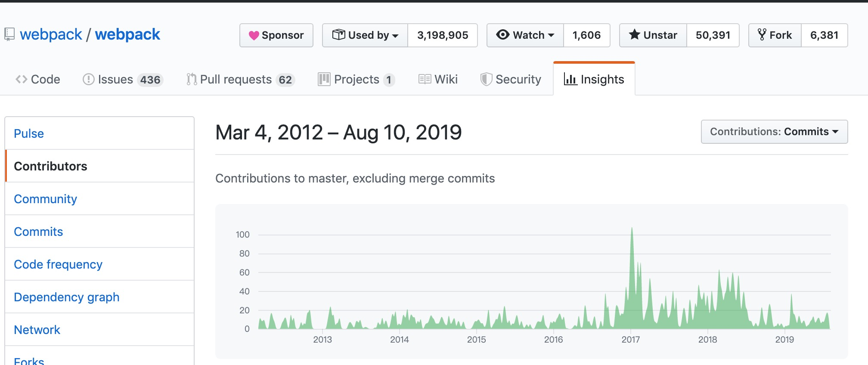Click the Sponsor heart icon
868x365 pixels.
(254, 35)
